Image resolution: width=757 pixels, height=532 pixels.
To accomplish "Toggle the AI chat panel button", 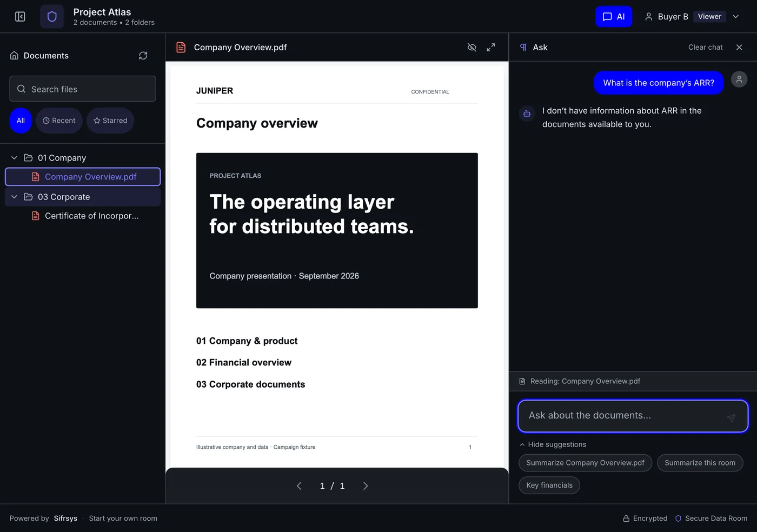I will tap(614, 17).
